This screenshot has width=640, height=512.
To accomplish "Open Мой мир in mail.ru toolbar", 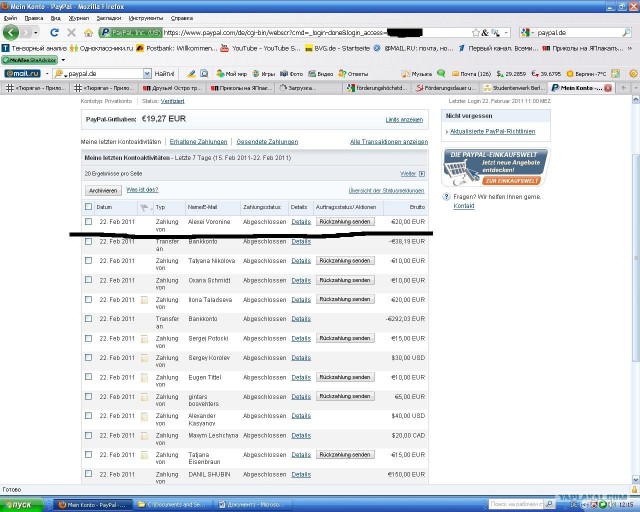I will pyautogui.click(x=231, y=73).
